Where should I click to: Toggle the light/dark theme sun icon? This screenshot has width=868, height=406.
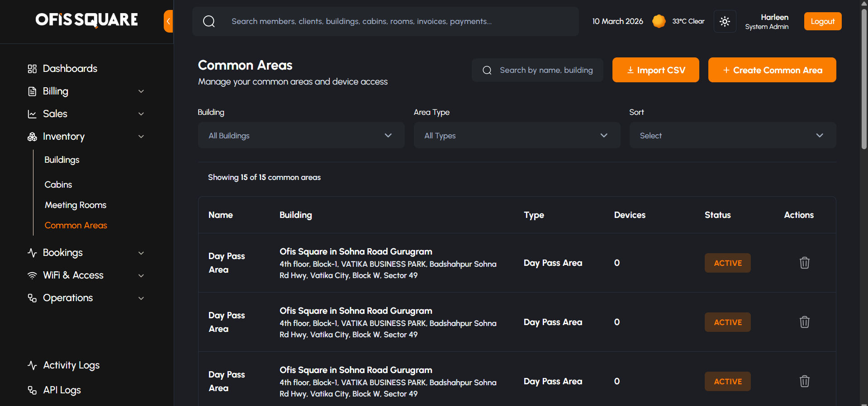[x=725, y=21]
